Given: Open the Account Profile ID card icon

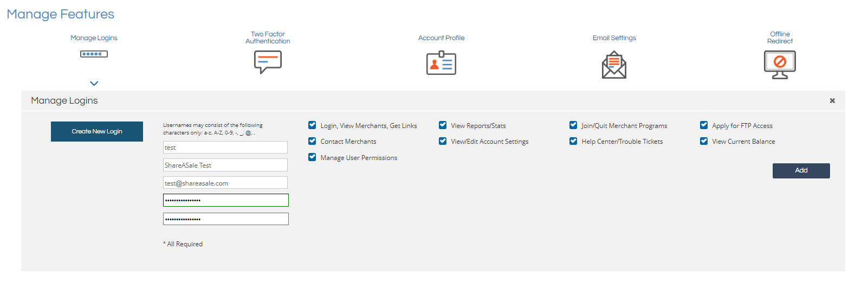Looking at the screenshot, I should click(441, 63).
